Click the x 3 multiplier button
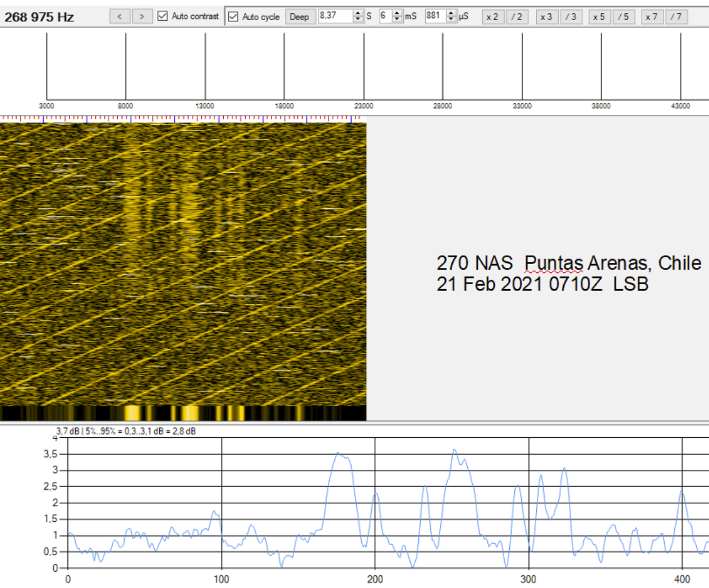709x588 pixels. pyautogui.click(x=546, y=17)
